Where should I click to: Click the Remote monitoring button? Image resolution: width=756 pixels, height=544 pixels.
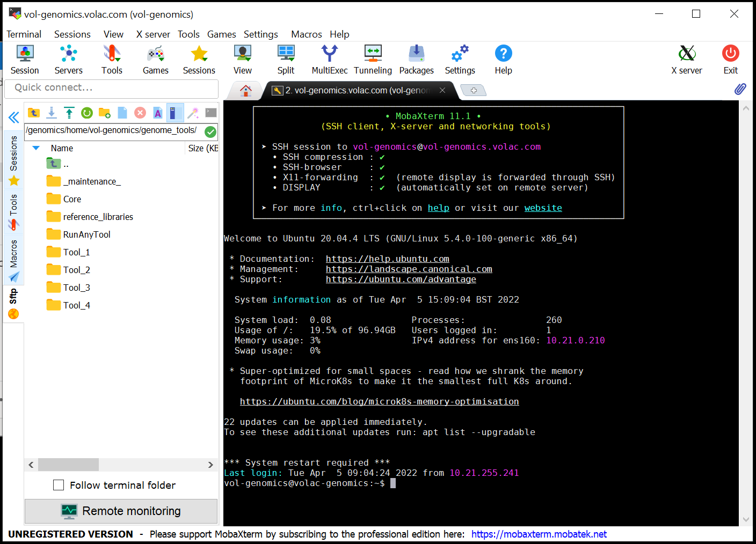click(121, 511)
